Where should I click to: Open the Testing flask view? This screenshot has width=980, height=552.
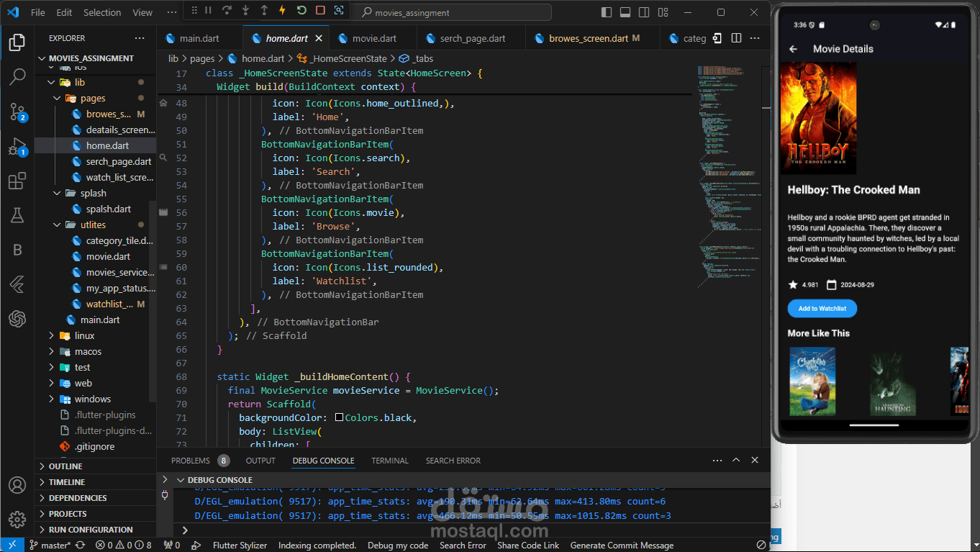pos(17,215)
